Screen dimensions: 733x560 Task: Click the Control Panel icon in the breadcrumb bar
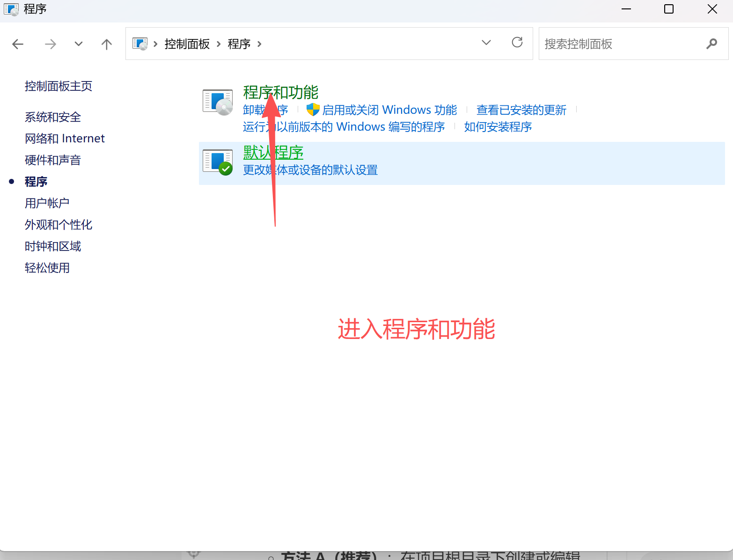click(x=187, y=44)
